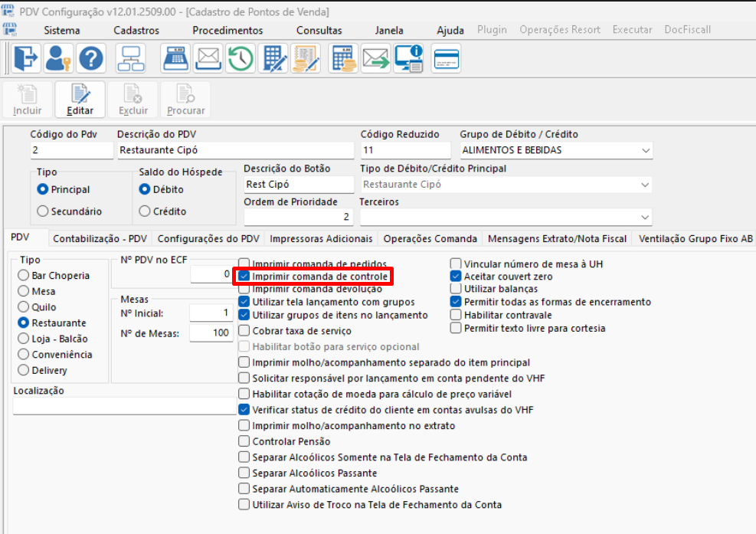The image size is (756, 534).
Task: Click the envelope with green arrow icon
Action: click(x=375, y=58)
